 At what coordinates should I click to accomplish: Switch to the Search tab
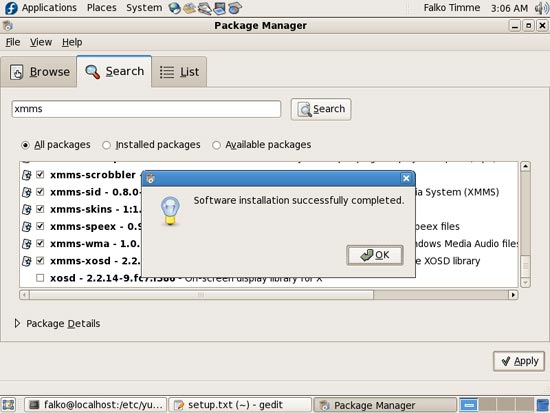[114, 71]
